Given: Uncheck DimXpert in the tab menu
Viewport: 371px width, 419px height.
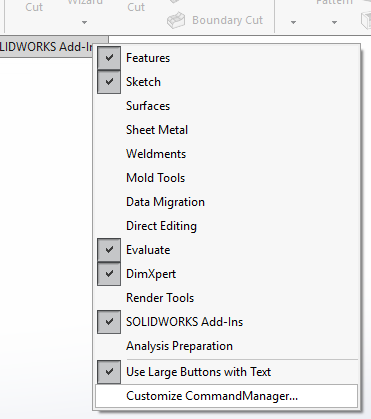Looking at the screenshot, I should coord(227,274).
